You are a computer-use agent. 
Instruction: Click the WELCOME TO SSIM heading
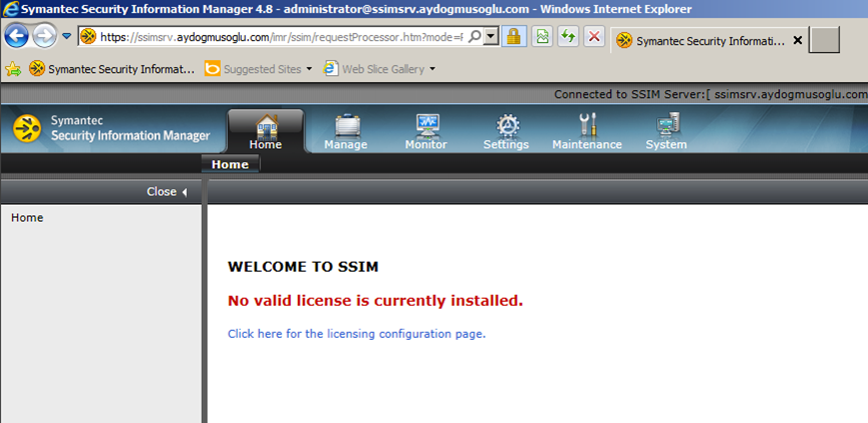point(303,267)
